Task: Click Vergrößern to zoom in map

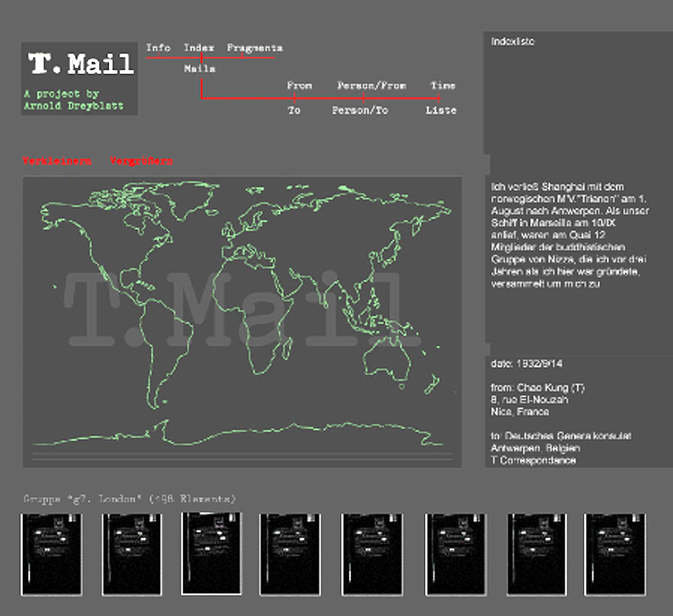Action: 141,161
